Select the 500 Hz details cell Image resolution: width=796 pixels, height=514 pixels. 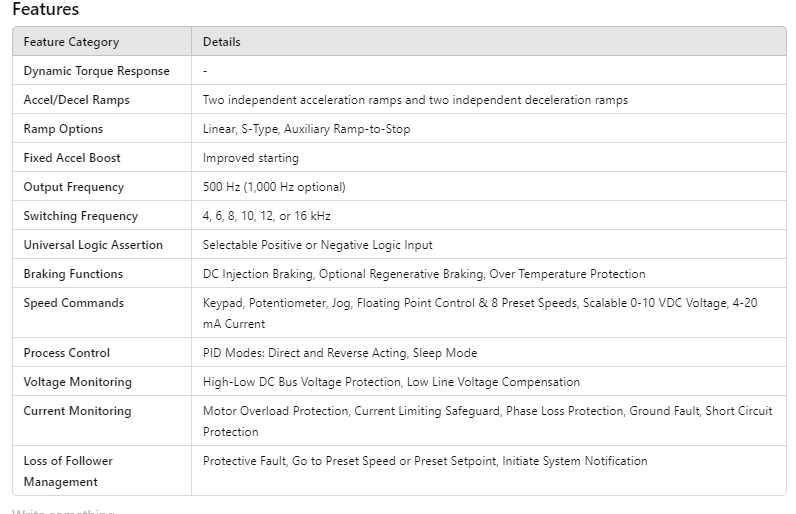(x=273, y=187)
